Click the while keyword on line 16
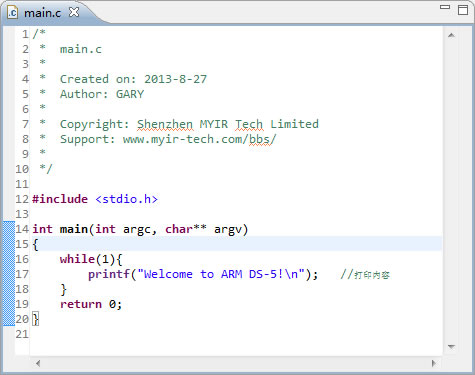Screen dimensions: 475x375 tap(77, 259)
